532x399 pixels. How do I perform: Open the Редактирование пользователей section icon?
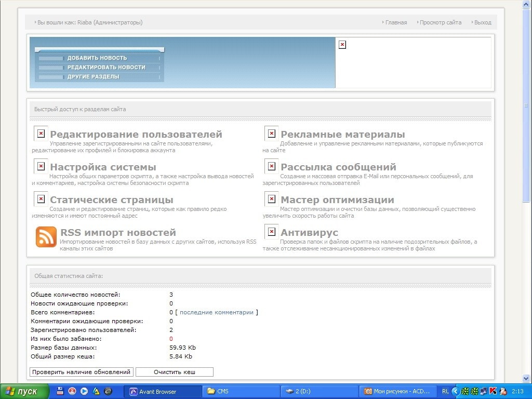pos(41,134)
